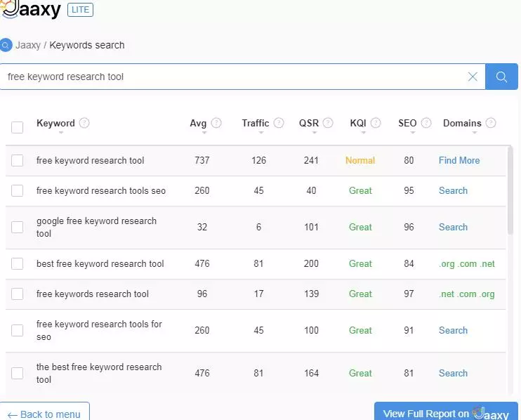The image size is (521, 420).
Task: Sort using the arrow under Traffic header
Action: pyautogui.click(x=261, y=133)
